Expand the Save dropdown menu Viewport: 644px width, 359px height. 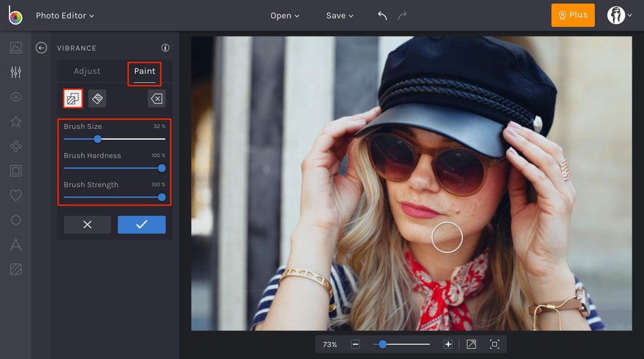[340, 16]
